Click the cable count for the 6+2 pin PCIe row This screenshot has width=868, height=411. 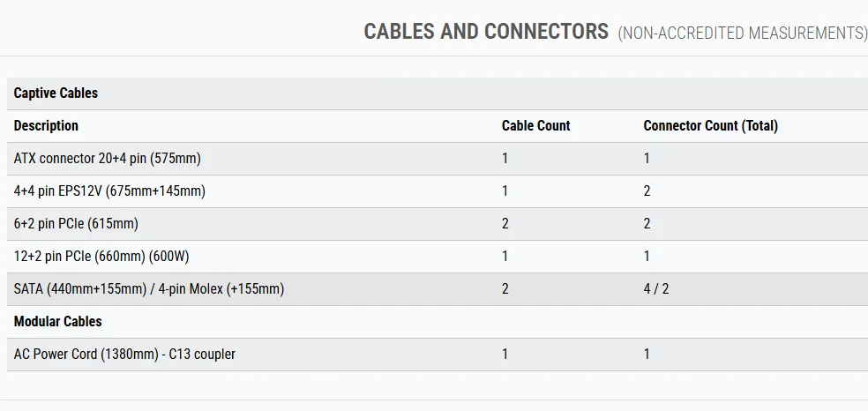(x=505, y=224)
